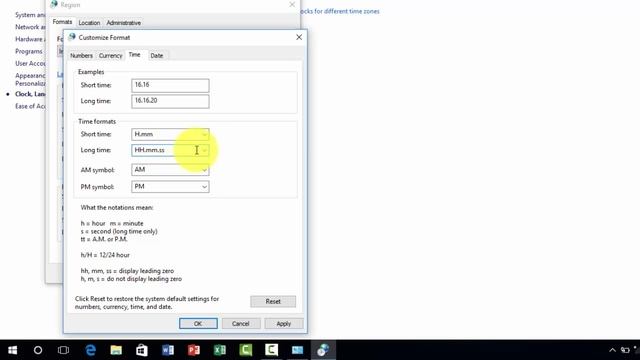Click 'h/H = 12/24 hour' text

pos(105,255)
